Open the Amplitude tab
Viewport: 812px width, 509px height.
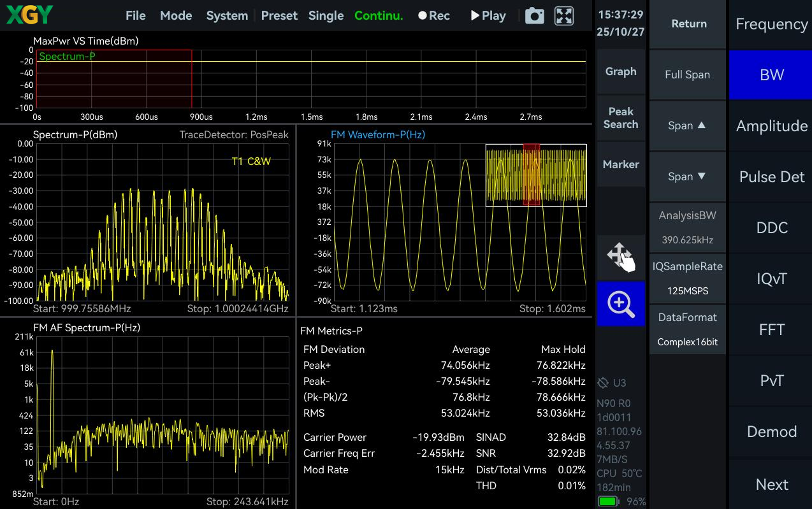(x=771, y=125)
